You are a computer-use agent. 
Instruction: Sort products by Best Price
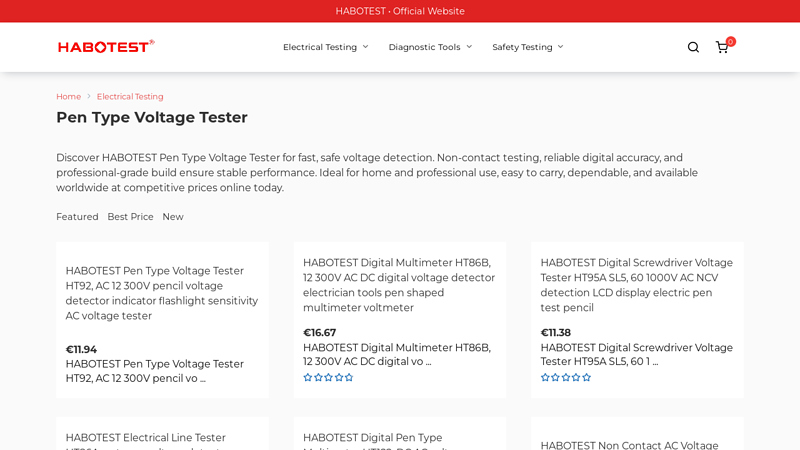130,217
